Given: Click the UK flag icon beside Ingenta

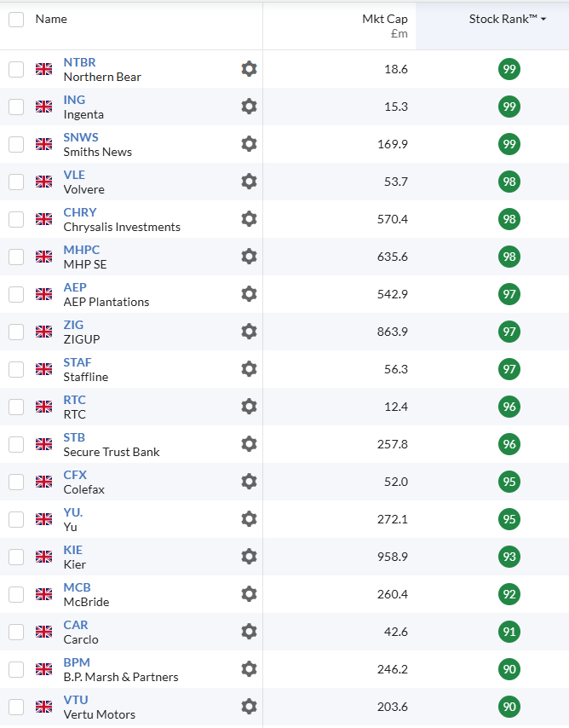Looking at the screenshot, I should pyautogui.click(x=43, y=107).
